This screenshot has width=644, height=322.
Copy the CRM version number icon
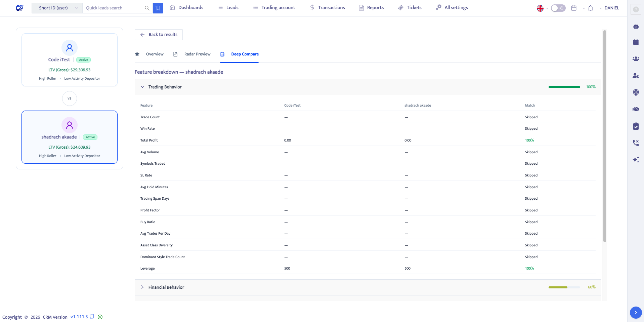click(92, 317)
